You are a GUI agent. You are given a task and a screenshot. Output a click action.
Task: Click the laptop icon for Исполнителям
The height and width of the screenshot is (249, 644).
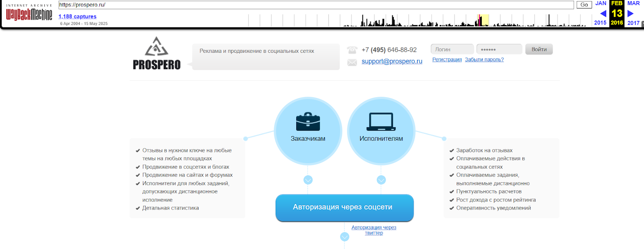click(381, 122)
